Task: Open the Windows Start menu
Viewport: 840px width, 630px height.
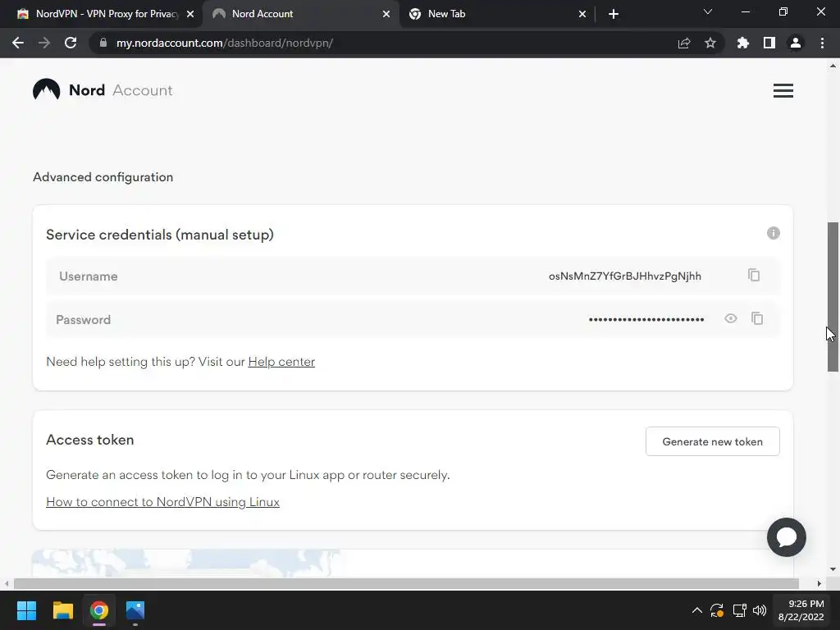Action: 26,610
